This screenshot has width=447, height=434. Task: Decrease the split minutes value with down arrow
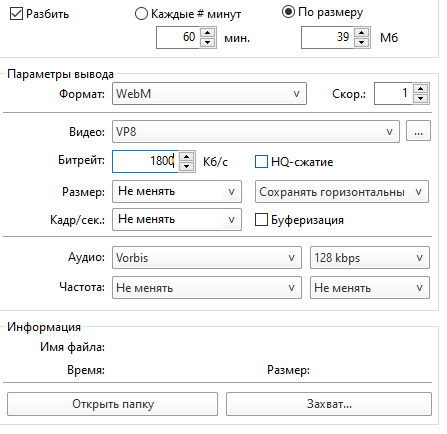tap(208, 42)
